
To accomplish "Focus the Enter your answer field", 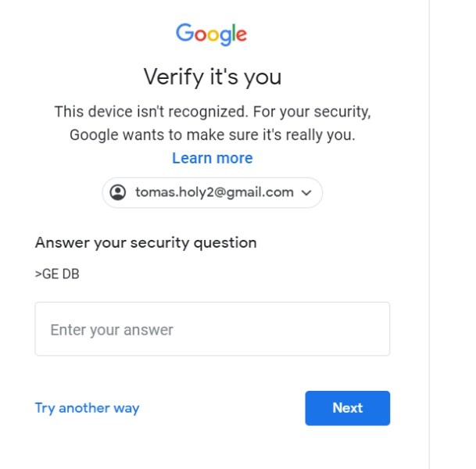I will (213, 329).
